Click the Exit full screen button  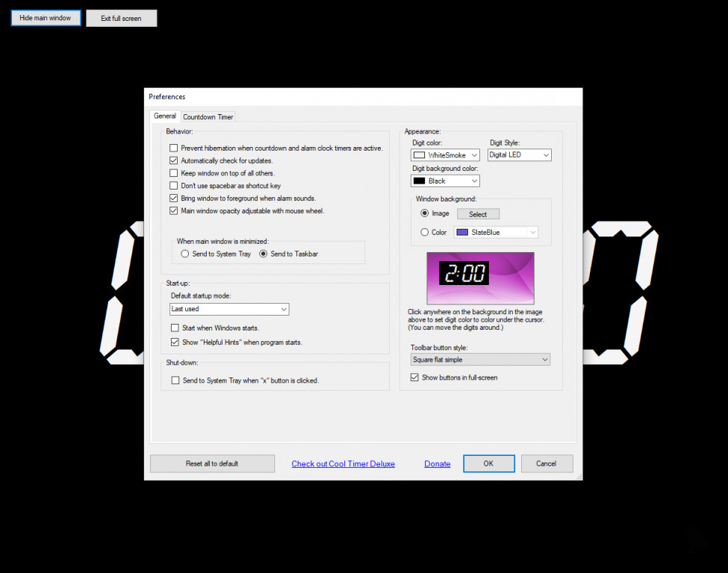click(121, 17)
